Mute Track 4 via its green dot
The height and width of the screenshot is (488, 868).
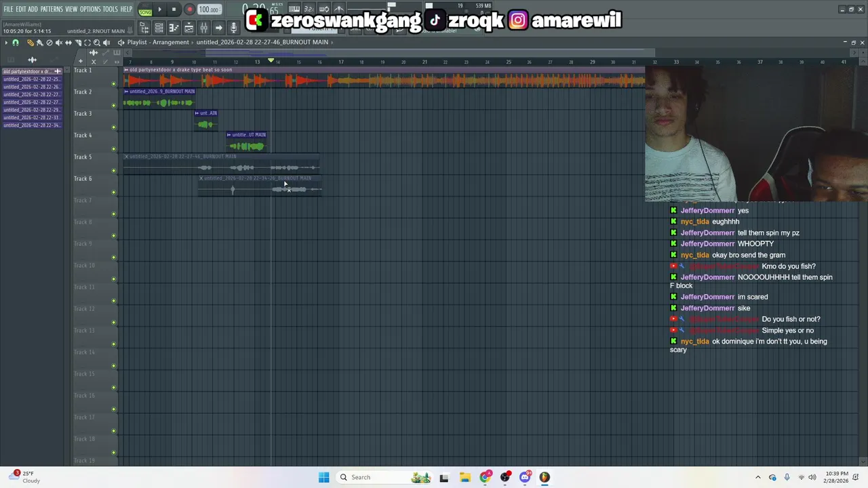pos(113,149)
